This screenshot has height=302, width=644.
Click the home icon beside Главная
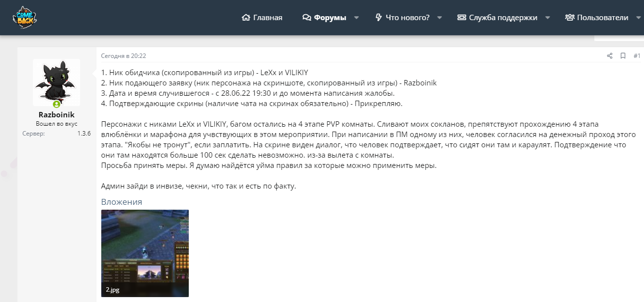click(x=246, y=18)
